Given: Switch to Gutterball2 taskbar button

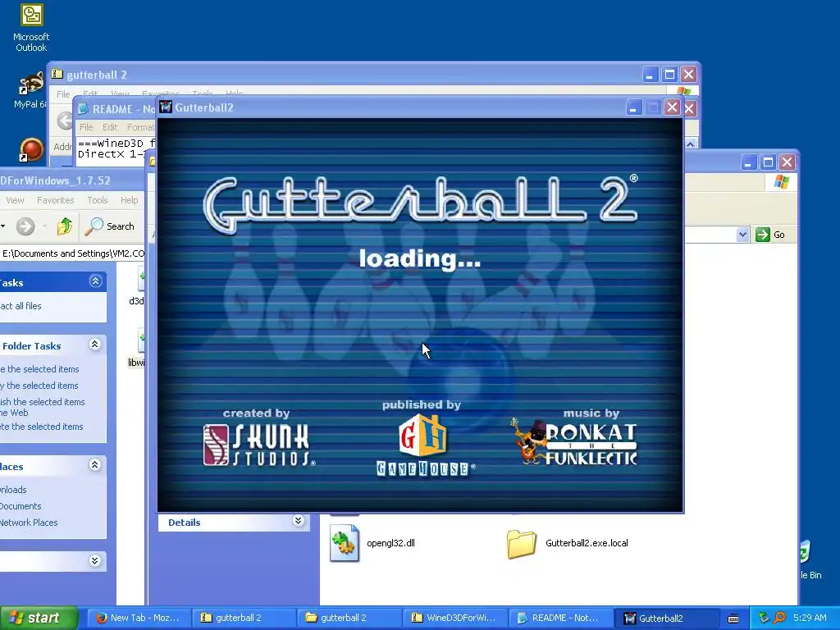Looking at the screenshot, I should point(665,618).
